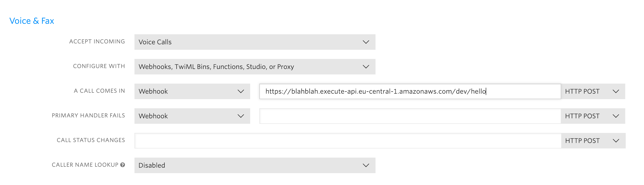Change HTTP POST method for incoming call URL
The image size is (644, 185).
593,91
